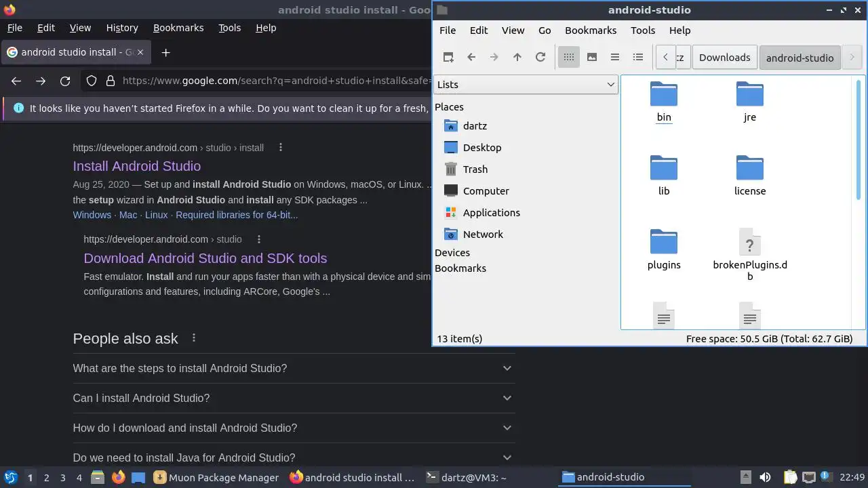Close the android studio install tab
This screenshot has width=868, height=488.
click(x=140, y=52)
